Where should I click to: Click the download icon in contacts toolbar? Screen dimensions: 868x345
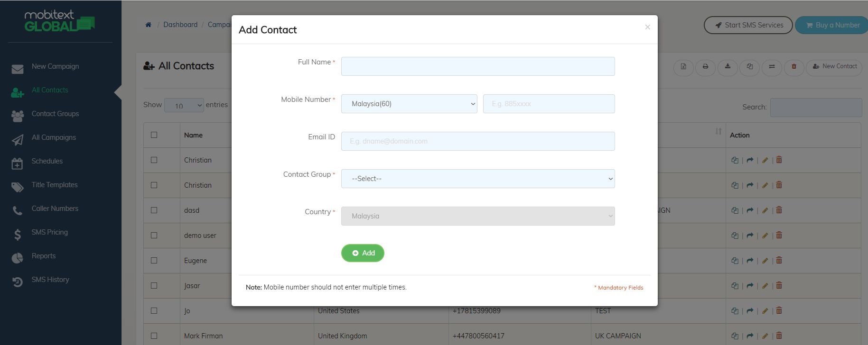(728, 67)
